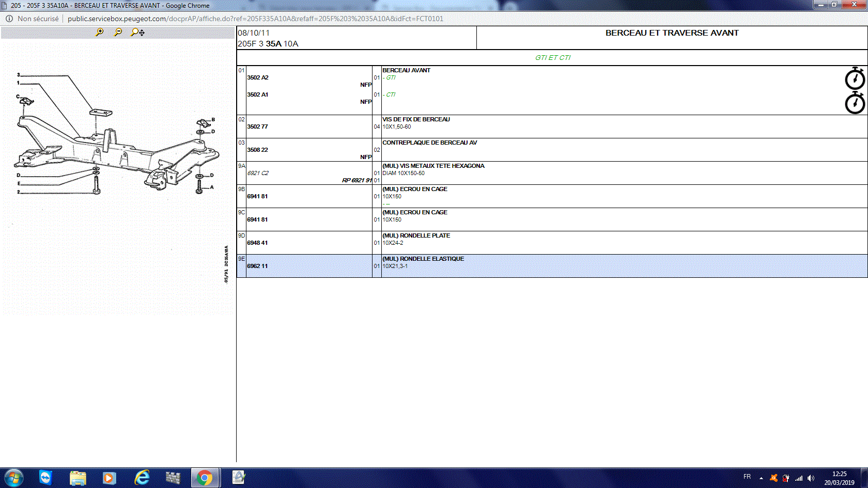Open the FR input language selector

point(747,477)
